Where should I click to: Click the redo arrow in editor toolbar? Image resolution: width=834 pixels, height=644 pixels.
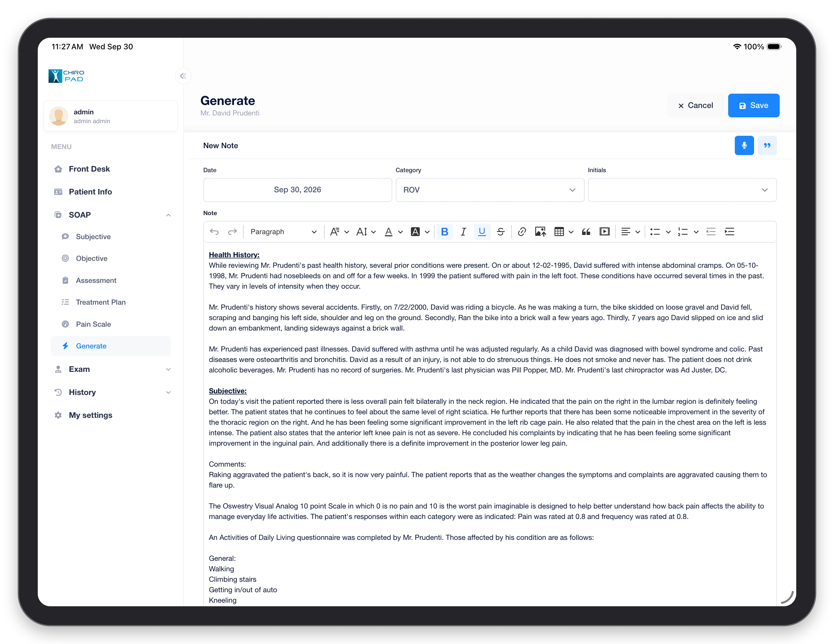click(232, 232)
